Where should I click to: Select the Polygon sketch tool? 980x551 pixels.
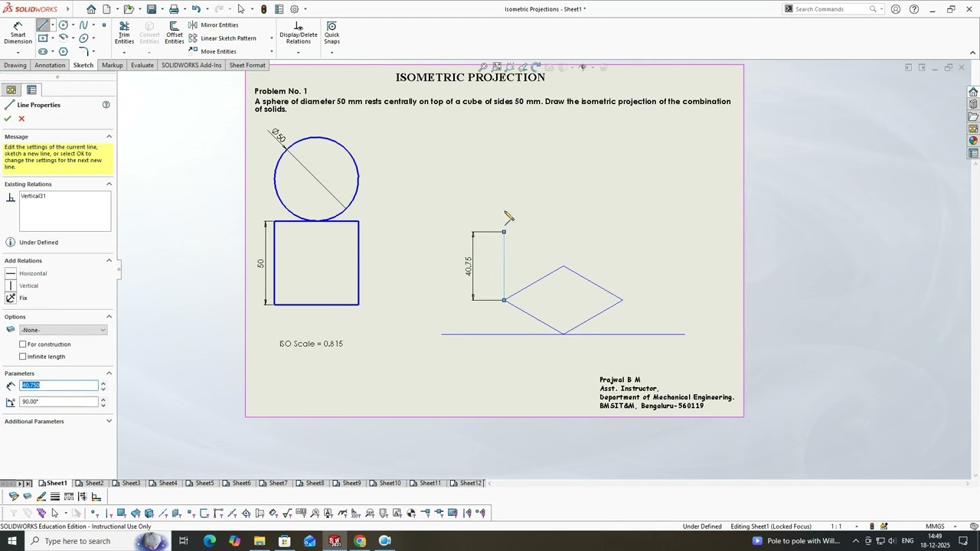pos(64,51)
